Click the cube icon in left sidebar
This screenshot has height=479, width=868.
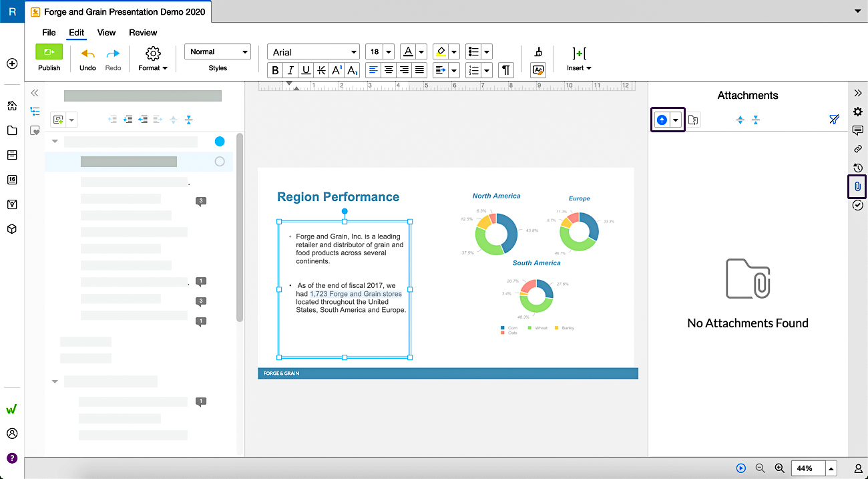pos(12,228)
